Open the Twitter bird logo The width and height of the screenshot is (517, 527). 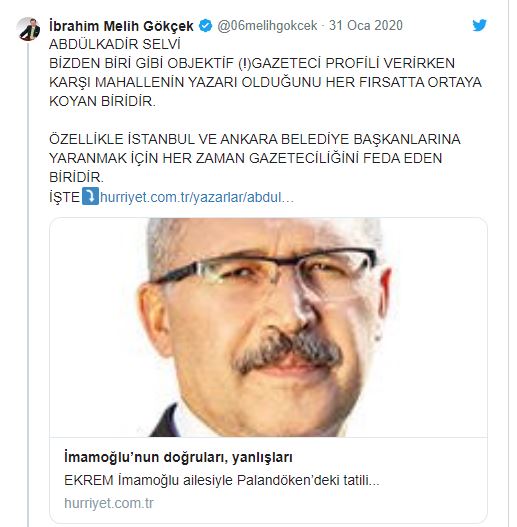click(x=479, y=25)
